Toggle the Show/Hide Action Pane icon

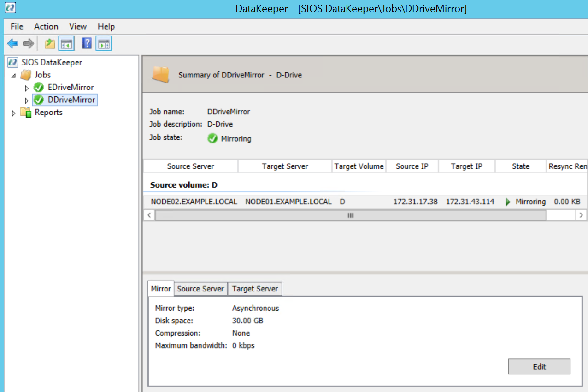[x=103, y=43]
